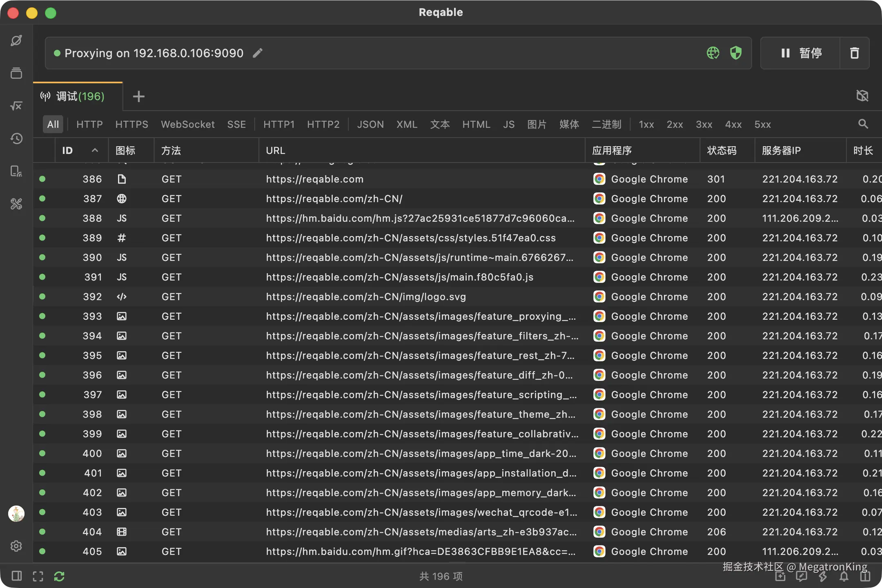This screenshot has width=882, height=588.
Task: Select the hm.gif request URL in row 405
Action: tap(421, 552)
